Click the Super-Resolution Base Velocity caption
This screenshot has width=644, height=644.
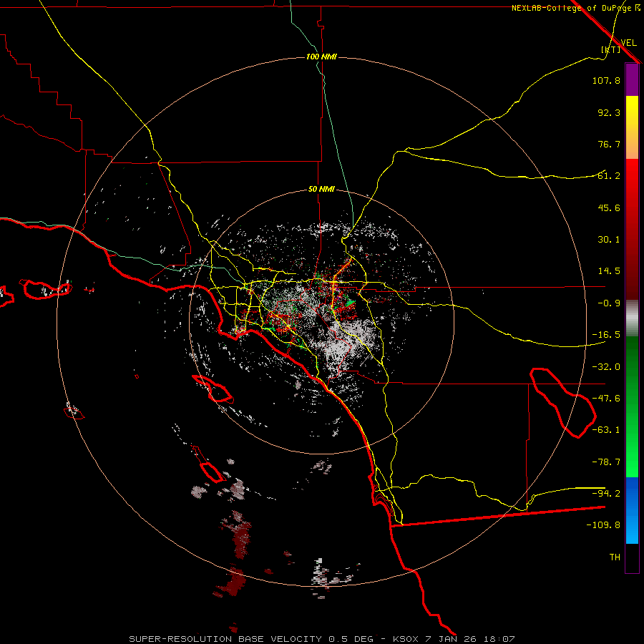(x=321, y=639)
